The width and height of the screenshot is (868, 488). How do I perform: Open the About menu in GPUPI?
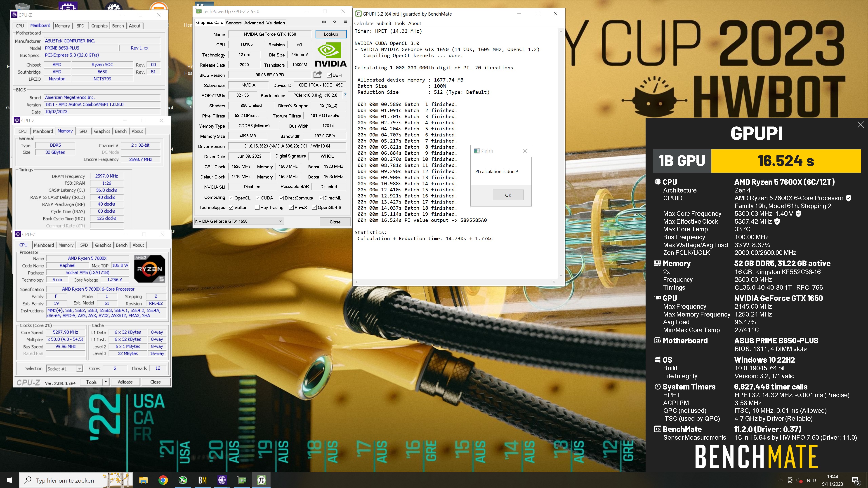415,23
